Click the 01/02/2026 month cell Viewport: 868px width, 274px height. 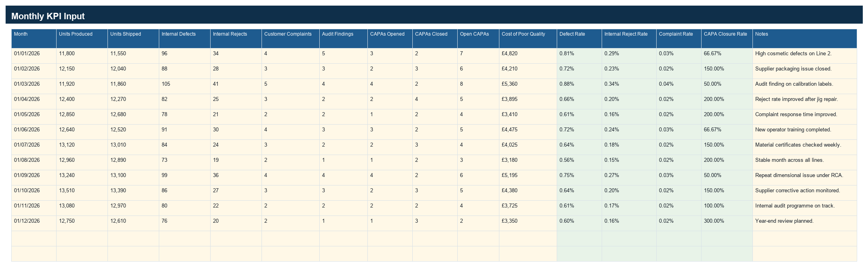tap(34, 71)
